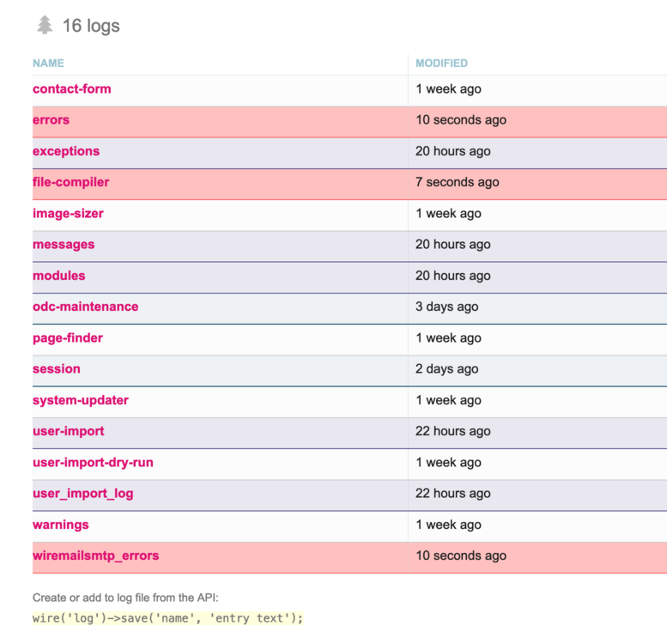This screenshot has height=644, width=667.
Task: Open the errors log
Action: (52, 120)
